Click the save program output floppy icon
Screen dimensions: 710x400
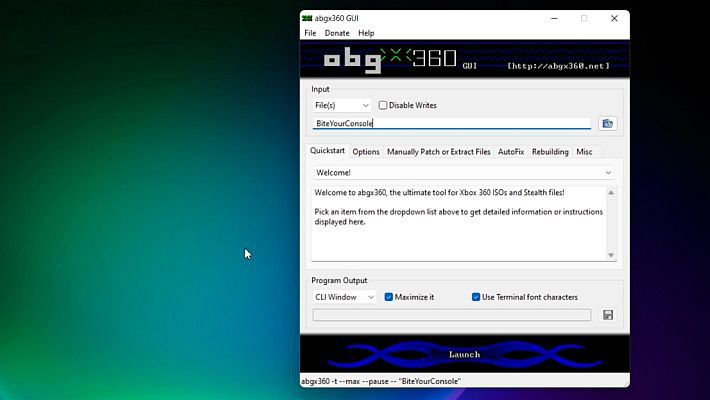coord(608,315)
